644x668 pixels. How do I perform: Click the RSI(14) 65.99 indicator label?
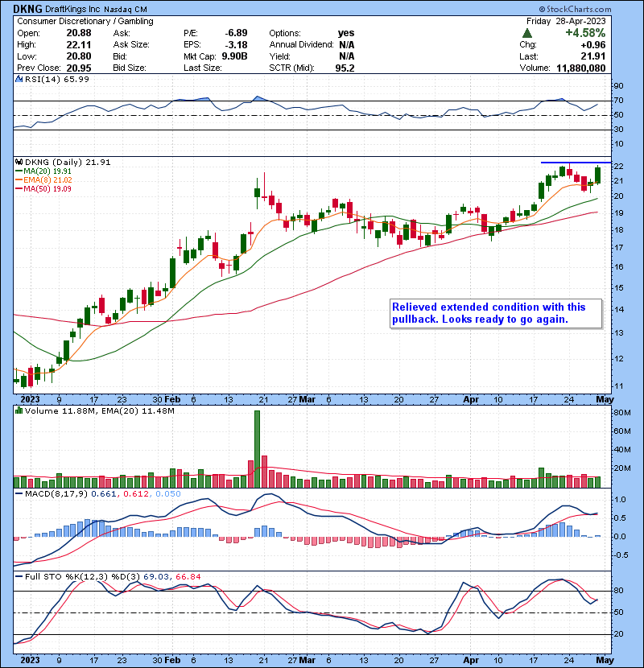56,79
